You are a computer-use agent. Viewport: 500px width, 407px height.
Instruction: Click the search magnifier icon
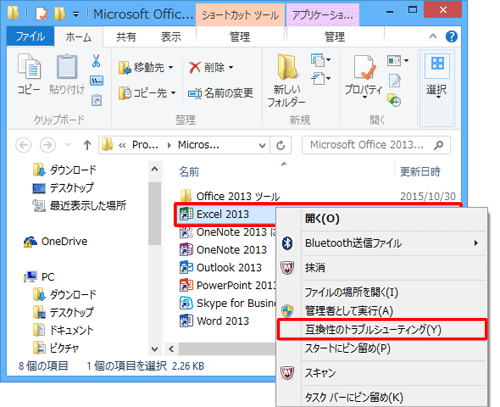pos(439,145)
